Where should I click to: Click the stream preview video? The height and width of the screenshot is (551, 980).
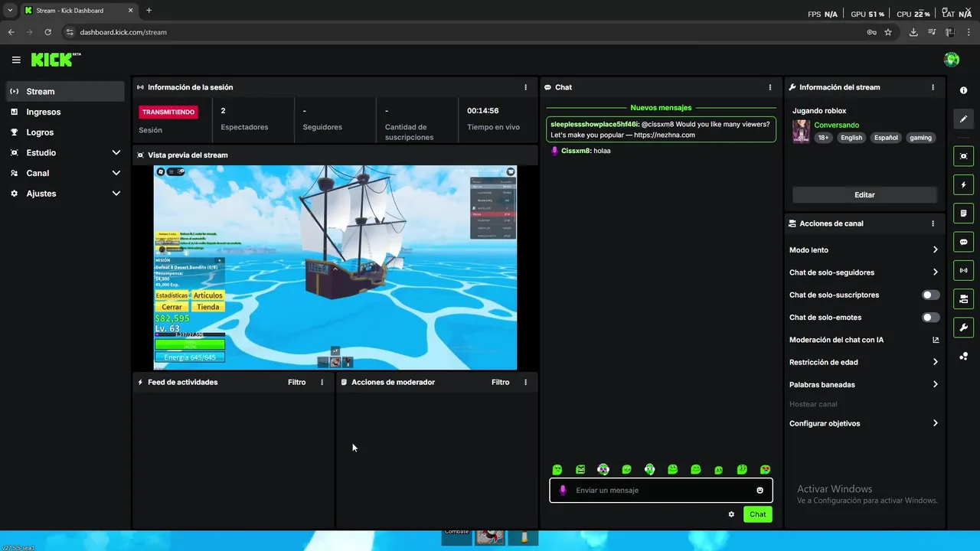(x=335, y=267)
